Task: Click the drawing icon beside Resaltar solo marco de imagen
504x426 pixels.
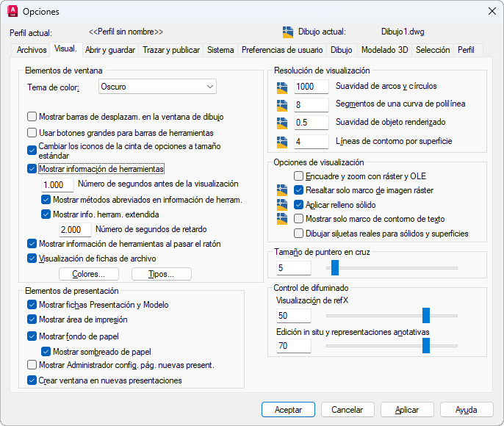Action: (282, 190)
